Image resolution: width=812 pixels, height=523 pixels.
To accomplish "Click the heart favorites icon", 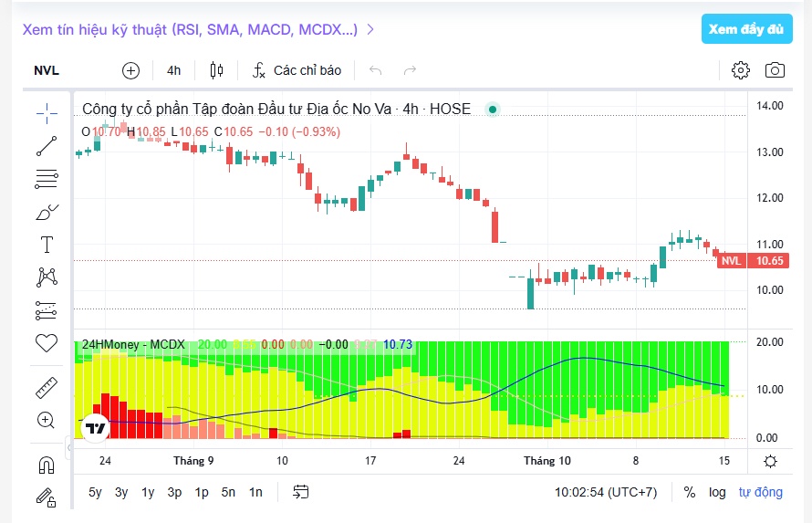I will [x=47, y=343].
